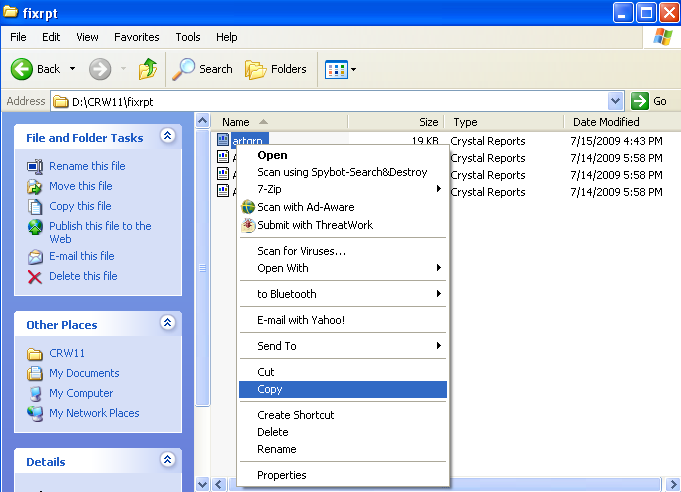
Task: Open the Back history dropdown arrow
Action: click(73, 69)
